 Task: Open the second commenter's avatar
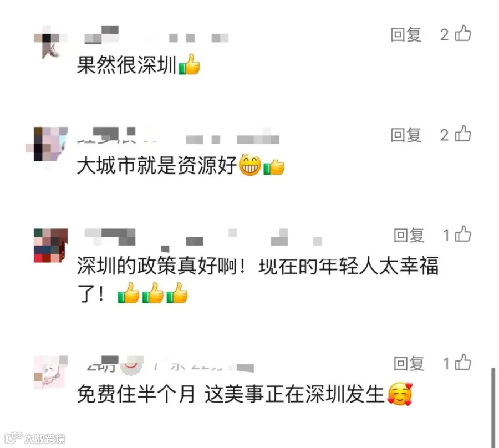point(50,144)
